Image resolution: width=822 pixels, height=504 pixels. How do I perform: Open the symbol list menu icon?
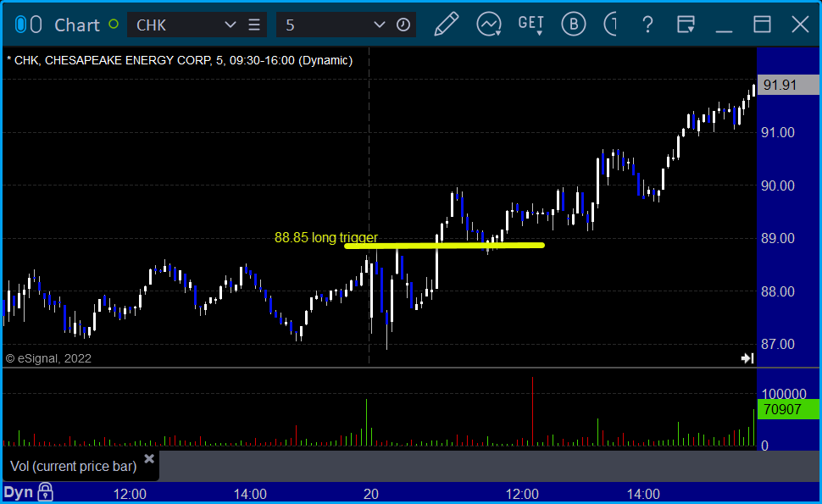click(x=254, y=25)
